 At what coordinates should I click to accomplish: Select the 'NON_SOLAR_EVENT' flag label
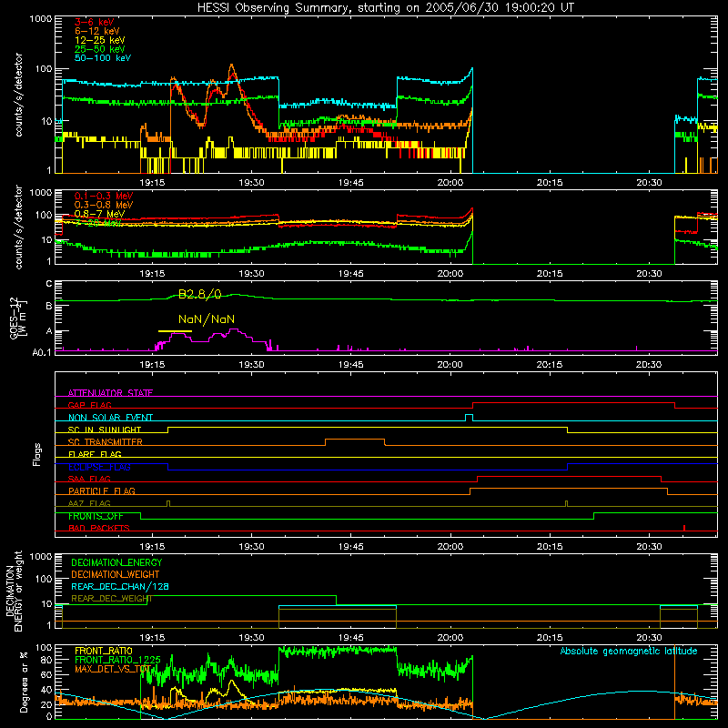point(110,418)
